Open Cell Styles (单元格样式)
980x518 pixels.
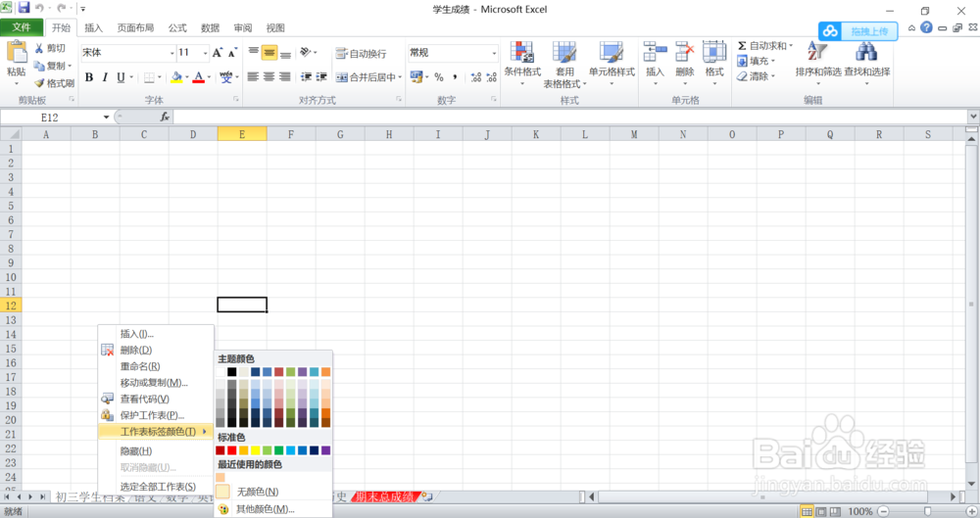point(612,63)
